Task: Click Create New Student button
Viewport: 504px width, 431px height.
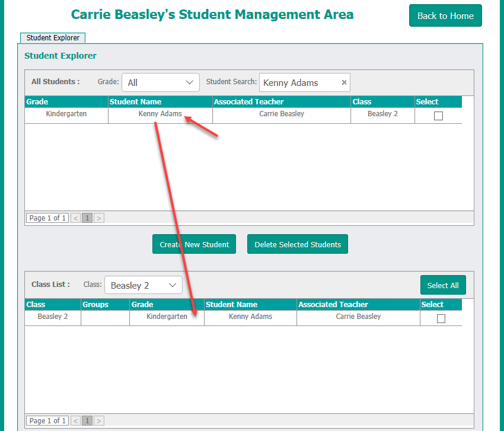Action: [x=194, y=244]
